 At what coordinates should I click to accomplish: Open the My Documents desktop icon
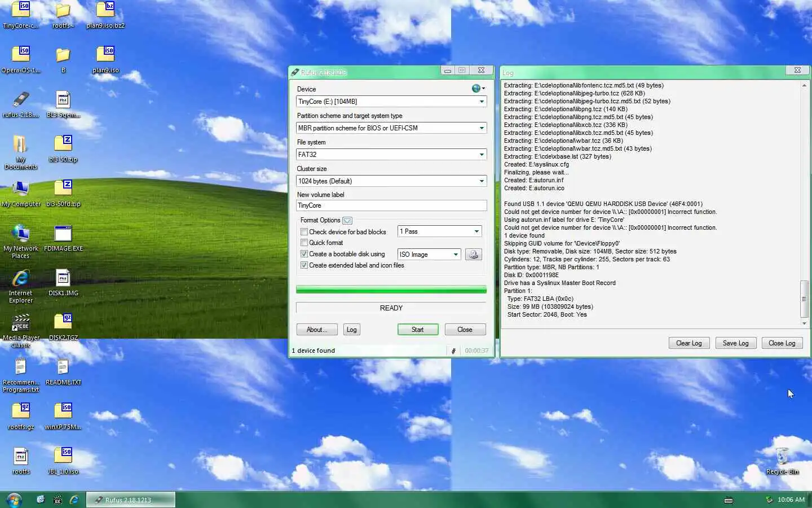21,152
